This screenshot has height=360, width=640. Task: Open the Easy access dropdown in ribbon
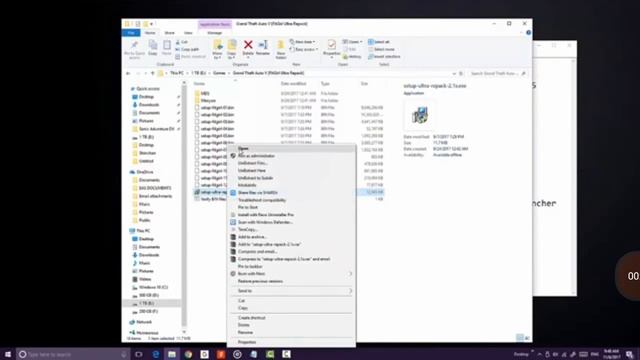click(x=303, y=49)
